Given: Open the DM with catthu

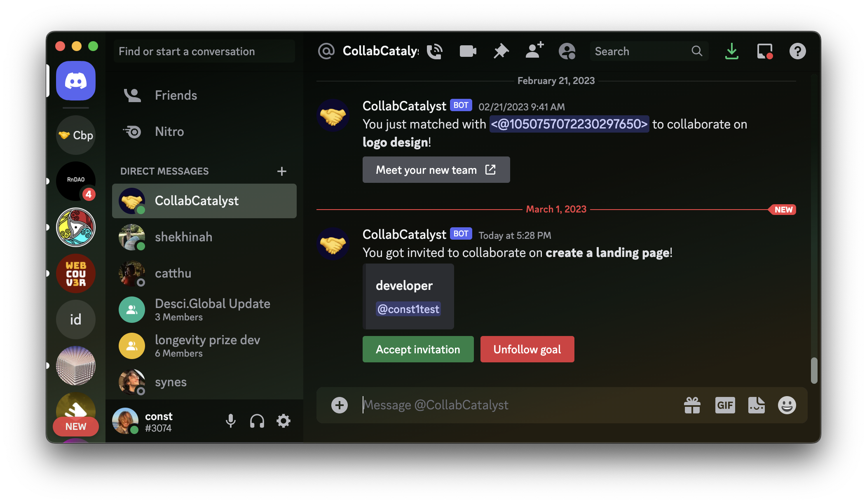Looking at the screenshot, I should click(204, 273).
